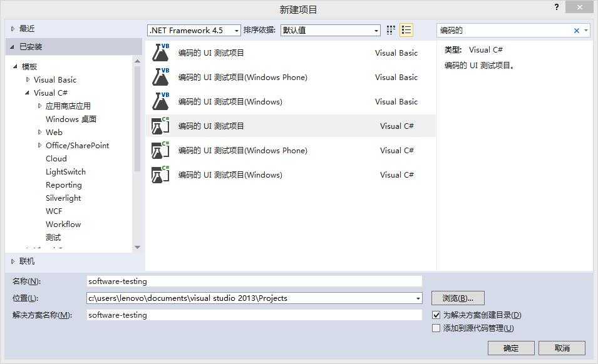Expand the 应用商店应用 node
The height and width of the screenshot is (364, 598).
click(x=39, y=106)
